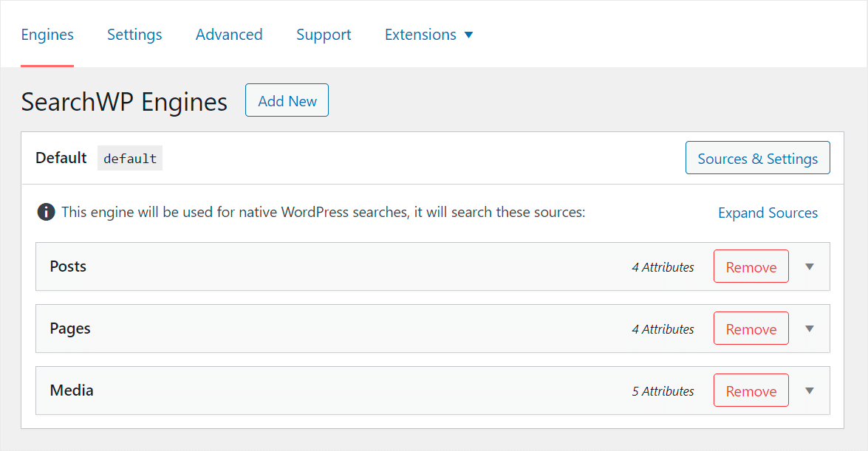
Task: Click the info icon beside engine description
Action: (x=46, y=212)
